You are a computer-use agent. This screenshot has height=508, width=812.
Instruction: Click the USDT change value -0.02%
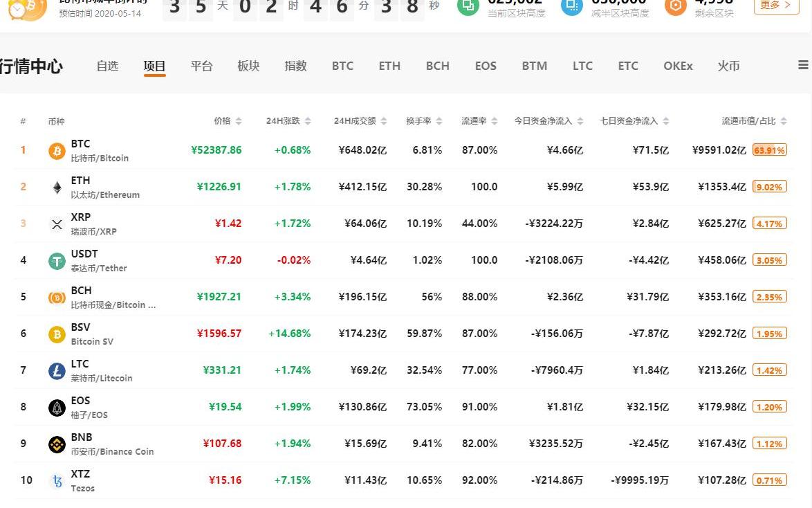(x=294, y=260)
